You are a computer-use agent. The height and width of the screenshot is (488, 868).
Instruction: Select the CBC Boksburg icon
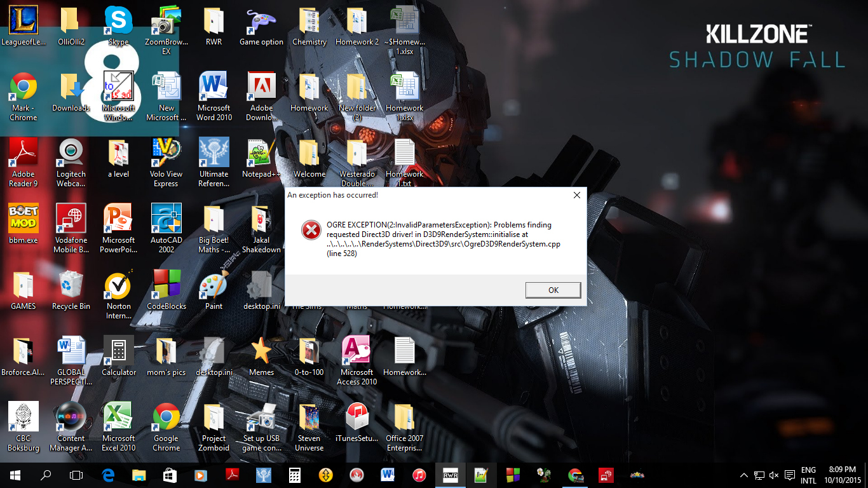(24, 427)
